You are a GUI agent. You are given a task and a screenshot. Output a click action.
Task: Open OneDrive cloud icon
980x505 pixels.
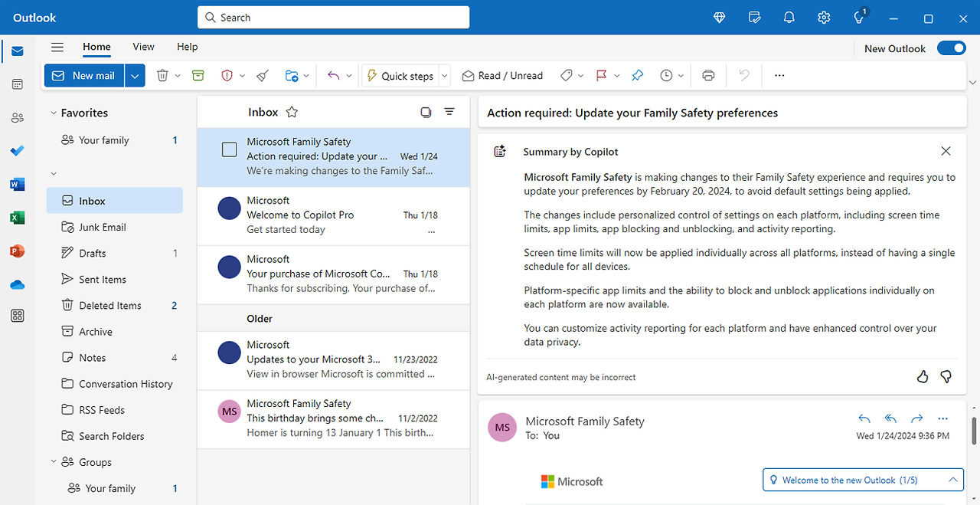(x=17, y=284)
